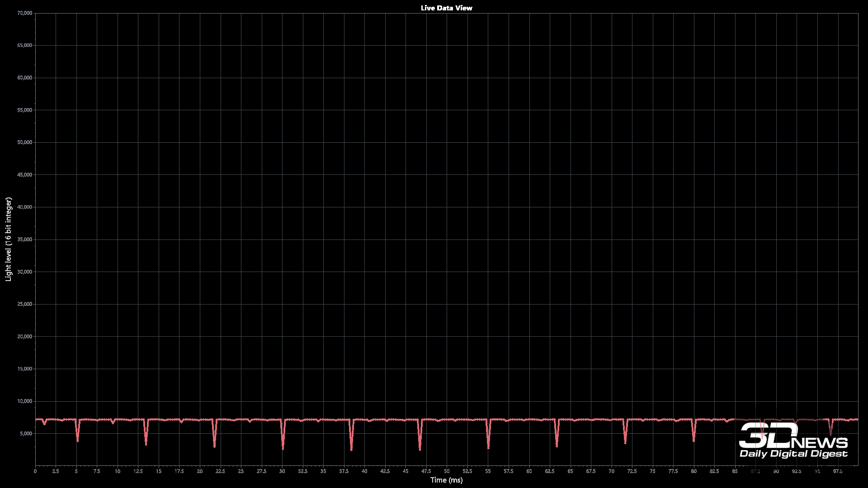Click the 5,000 y-axis tick label
This screenshot has width=868, height=488.
pyautogui.click(x=26, y=434)
